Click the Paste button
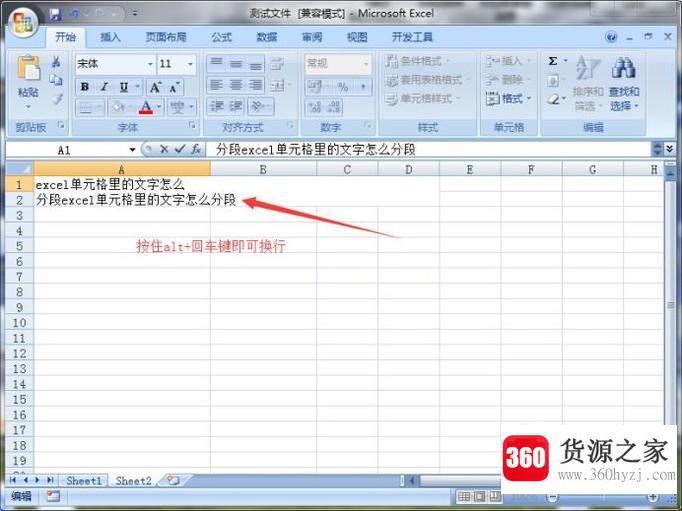 coord(28,81)
